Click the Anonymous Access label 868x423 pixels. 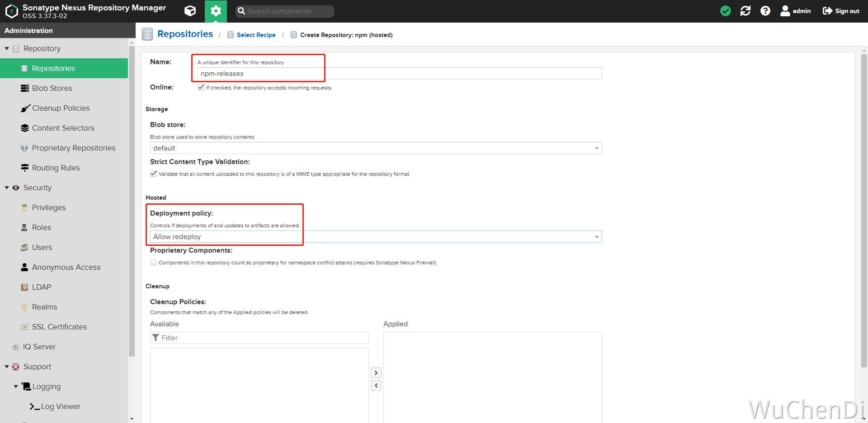[x=66, y=267]
